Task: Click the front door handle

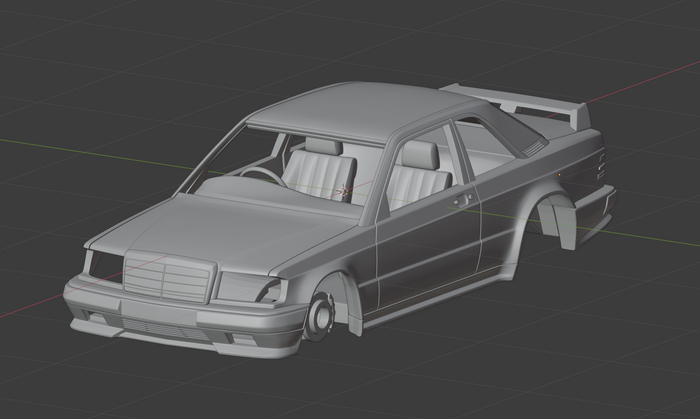Action: [462, 201]
